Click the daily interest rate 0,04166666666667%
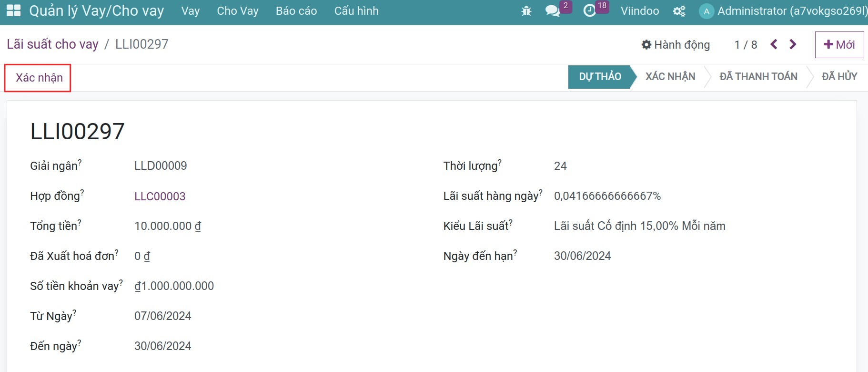The image size is (868, 372). click(607, 196)
